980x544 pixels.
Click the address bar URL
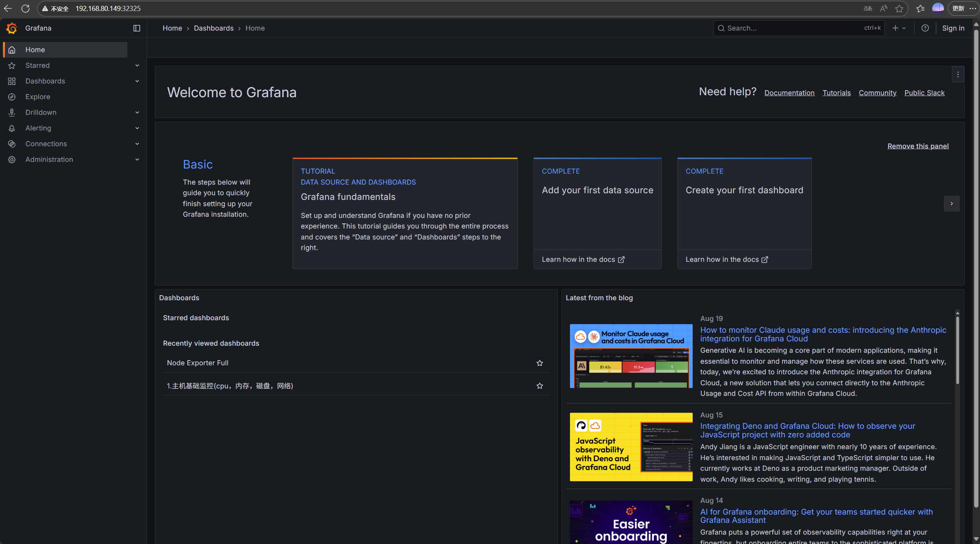[x=108, y=8]
